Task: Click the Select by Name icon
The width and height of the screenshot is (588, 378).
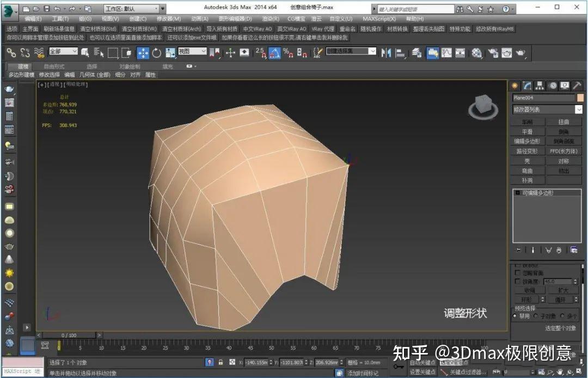Action: click(100, 53)
